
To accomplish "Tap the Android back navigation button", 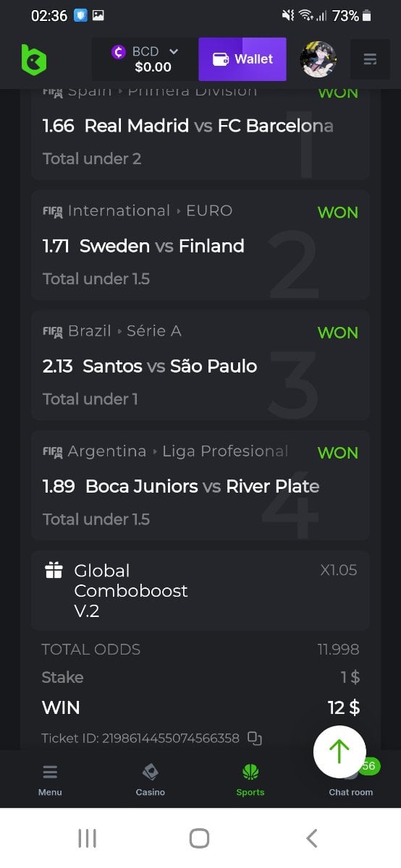I will (312, 838).
